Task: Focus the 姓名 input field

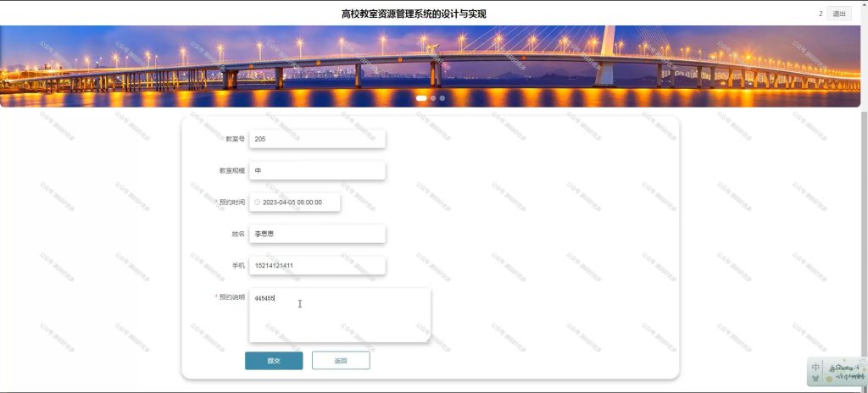Action: point(317,234)
